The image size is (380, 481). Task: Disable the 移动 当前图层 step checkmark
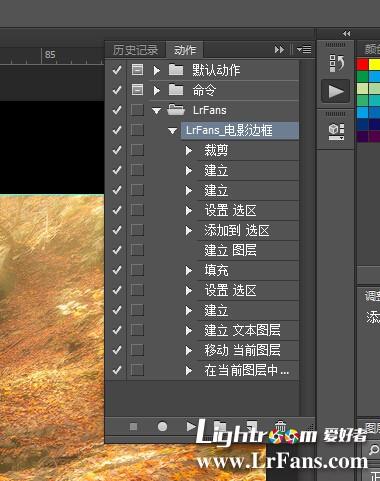pos(117,350)
